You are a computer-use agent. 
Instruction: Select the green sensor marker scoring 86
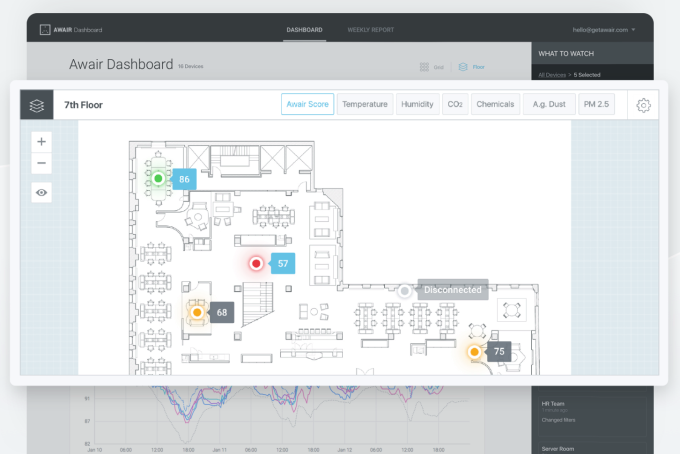[158, 179]
